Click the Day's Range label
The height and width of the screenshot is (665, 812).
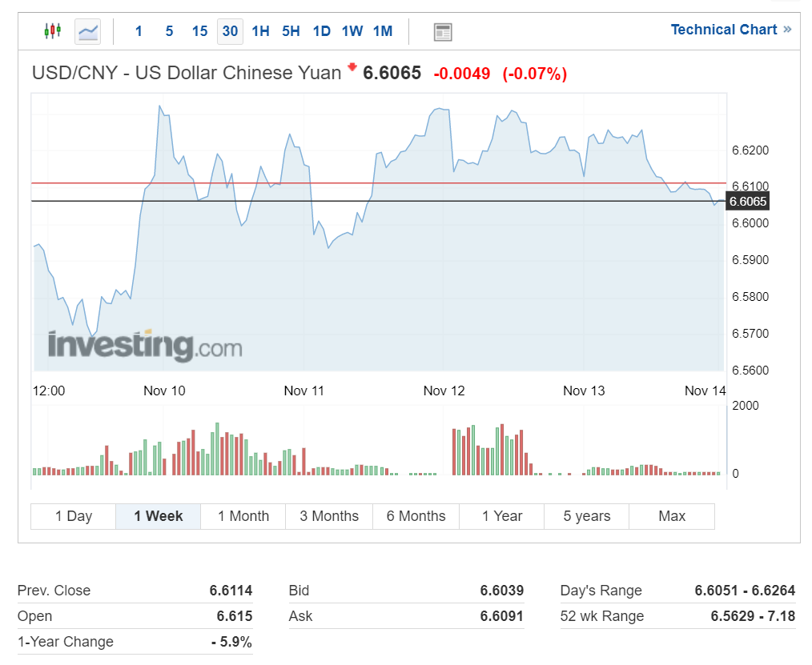click(601, 591)
